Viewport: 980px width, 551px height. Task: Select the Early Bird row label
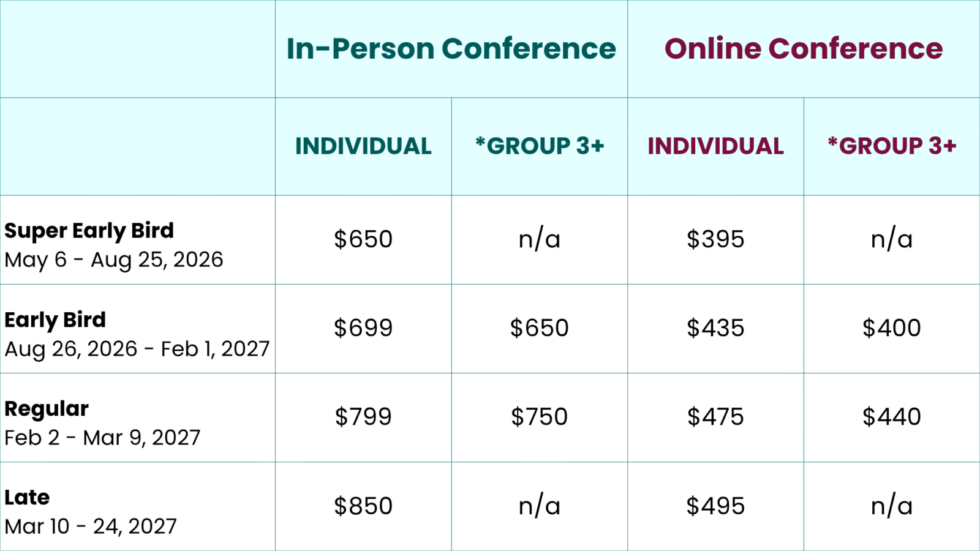[x=55, y=320]
